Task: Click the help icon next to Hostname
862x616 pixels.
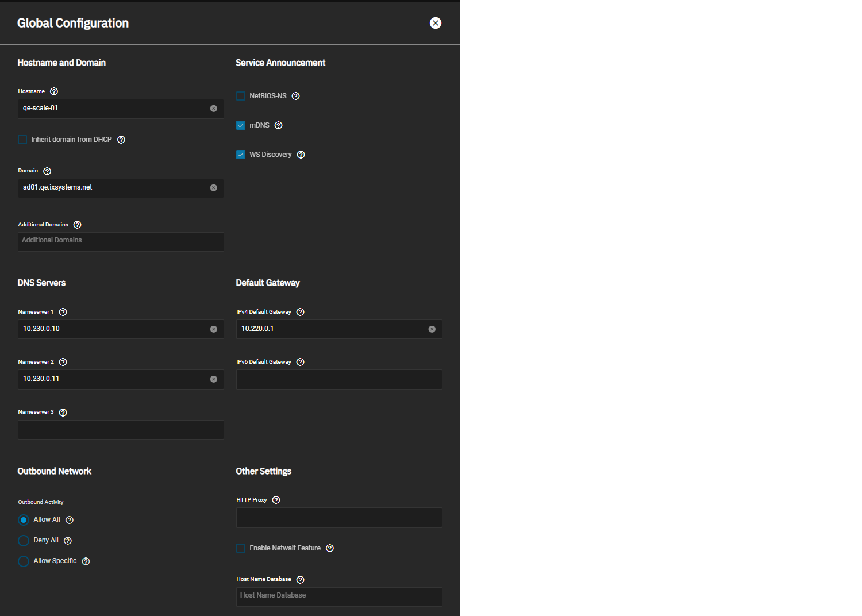Action: tap(54, 91)
